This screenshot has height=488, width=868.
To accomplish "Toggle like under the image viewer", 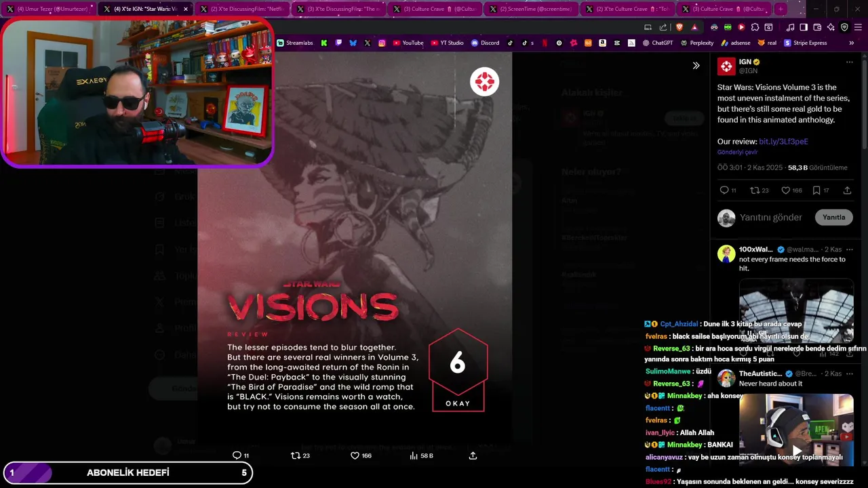I will pos(355,455).
